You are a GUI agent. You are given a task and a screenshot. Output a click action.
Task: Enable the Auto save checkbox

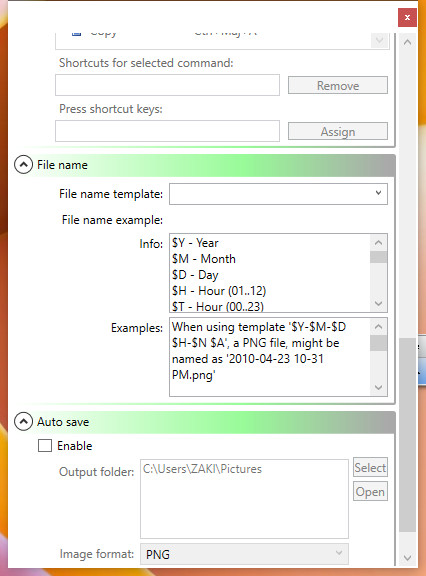point(45,446)
